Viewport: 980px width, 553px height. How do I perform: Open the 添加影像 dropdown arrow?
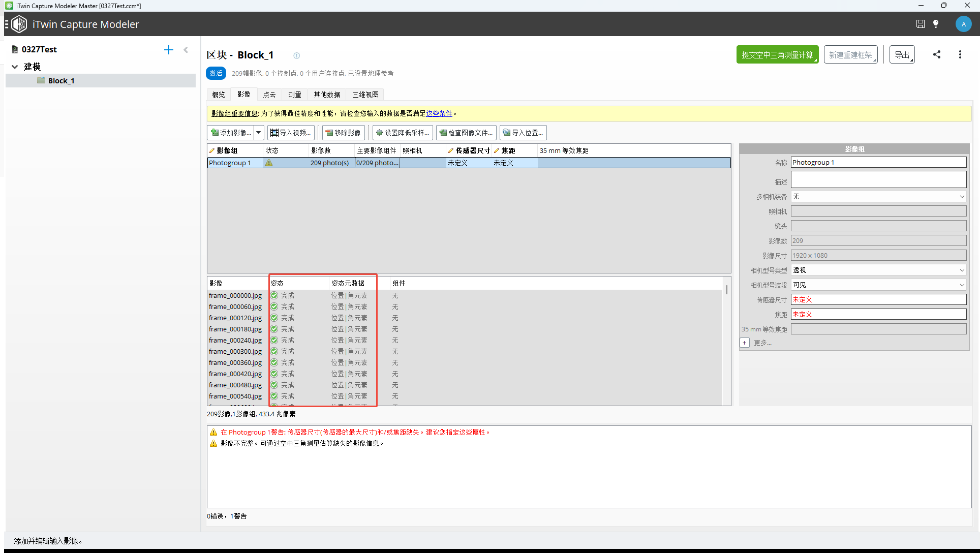point(259,133)
